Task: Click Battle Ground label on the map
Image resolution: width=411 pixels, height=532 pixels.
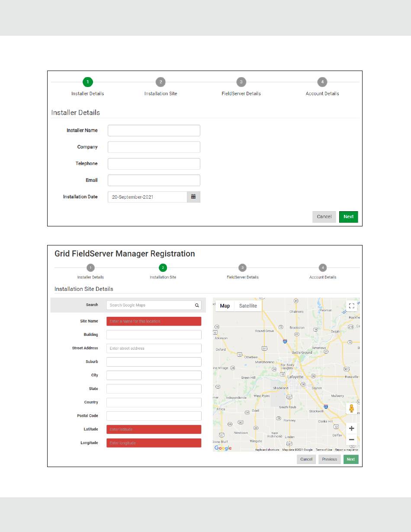Action: click(x=302, y=352)
